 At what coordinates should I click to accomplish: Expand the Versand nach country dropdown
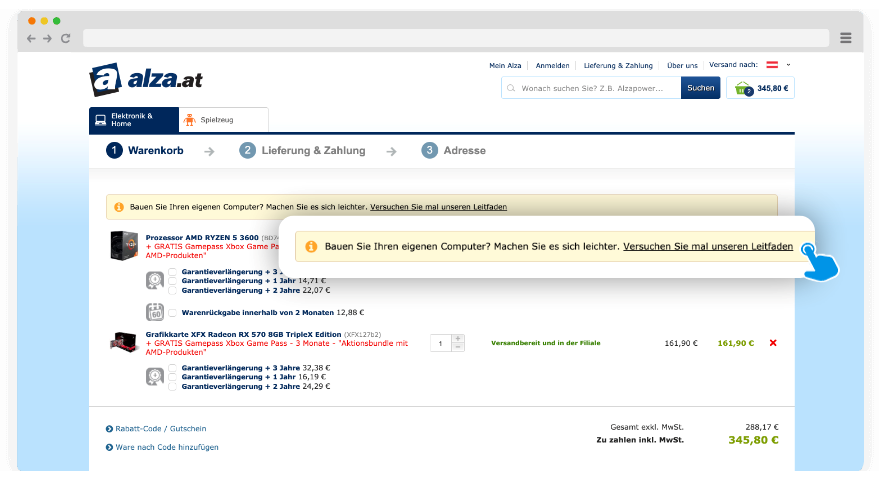[788, 65]
